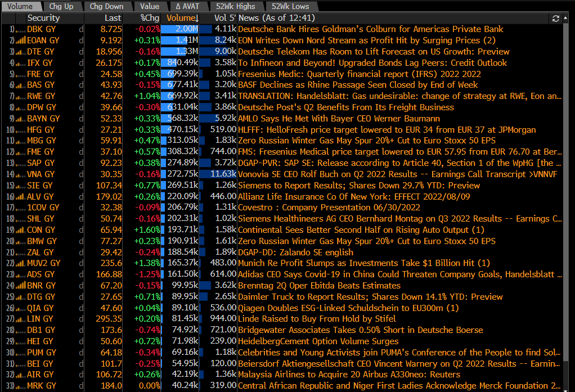Select the RWE GY security
This screenshot has width=575, height=392.
[x=41, y=96]
